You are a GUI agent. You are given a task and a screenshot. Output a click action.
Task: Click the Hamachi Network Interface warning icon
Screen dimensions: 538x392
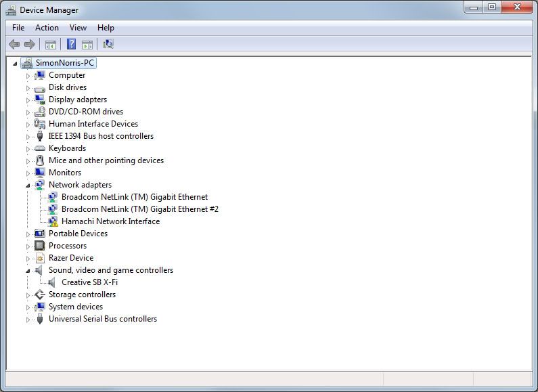click(53, 221)
